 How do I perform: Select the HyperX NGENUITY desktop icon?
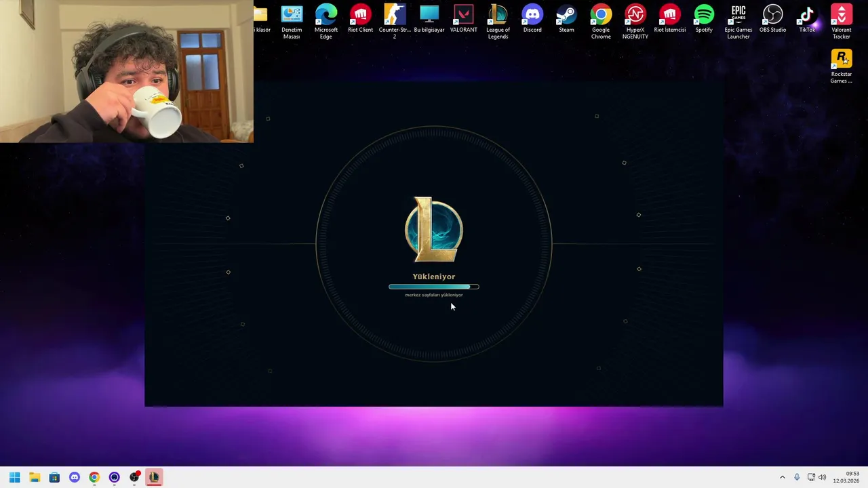[x=635, y=22]
